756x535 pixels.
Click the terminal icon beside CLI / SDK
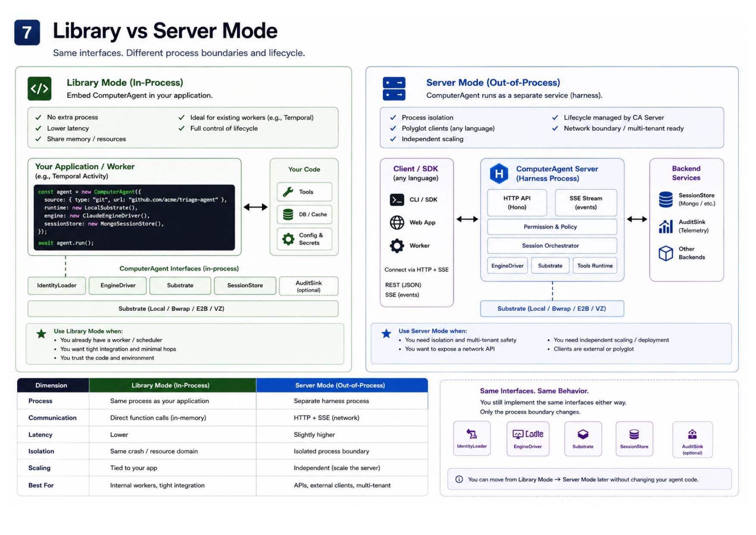pyautogui.click(x=397, y=200)
